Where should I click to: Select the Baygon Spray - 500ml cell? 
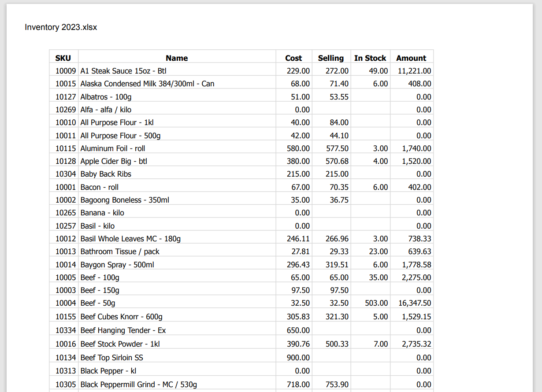[117, 265]
